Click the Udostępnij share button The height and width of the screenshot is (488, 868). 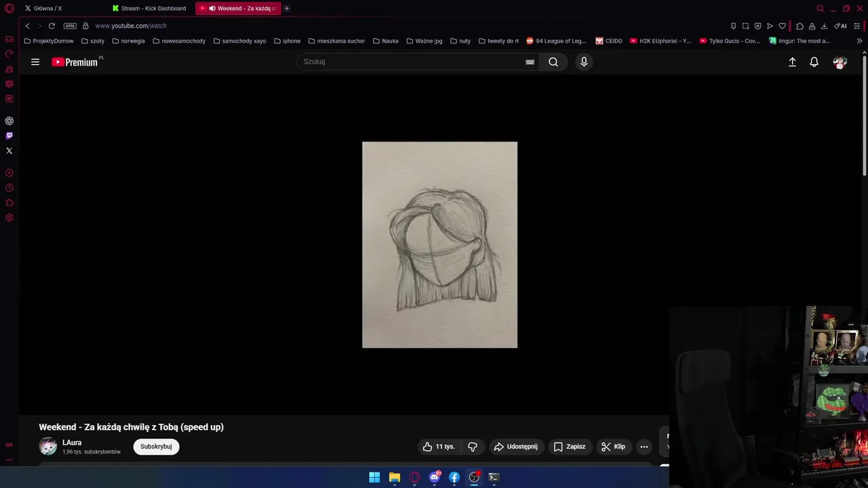516,447
